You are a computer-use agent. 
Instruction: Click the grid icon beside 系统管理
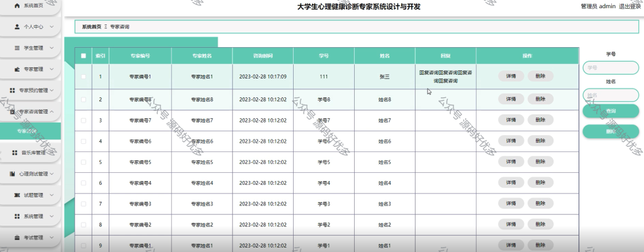point(17,216)
